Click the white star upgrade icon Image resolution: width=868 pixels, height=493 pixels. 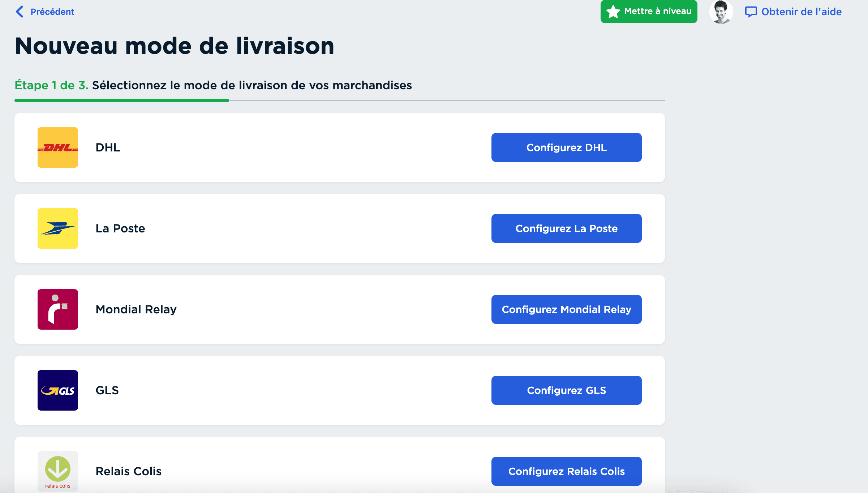click(613, 12)
